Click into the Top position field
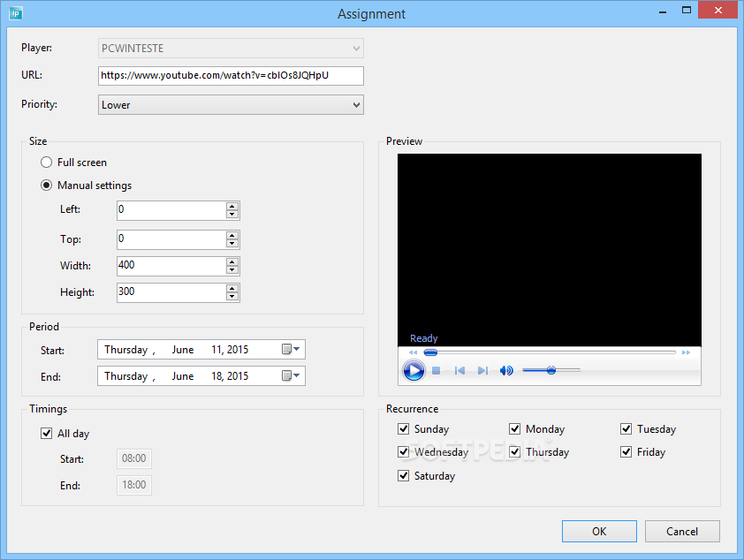Image resolution: width=744 pixels, height=560 pixels. (x=171, y=239)
